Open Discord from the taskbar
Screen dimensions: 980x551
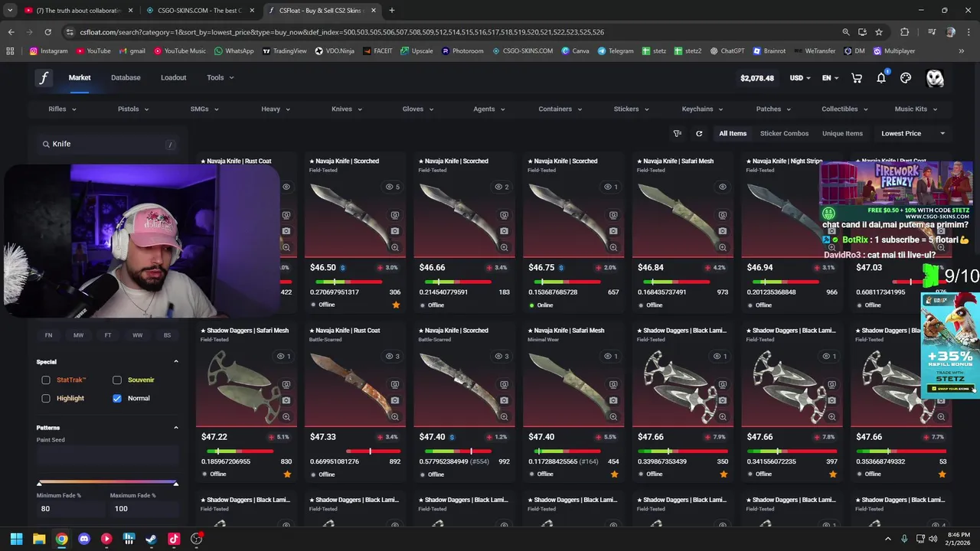(x=84, y=539)
